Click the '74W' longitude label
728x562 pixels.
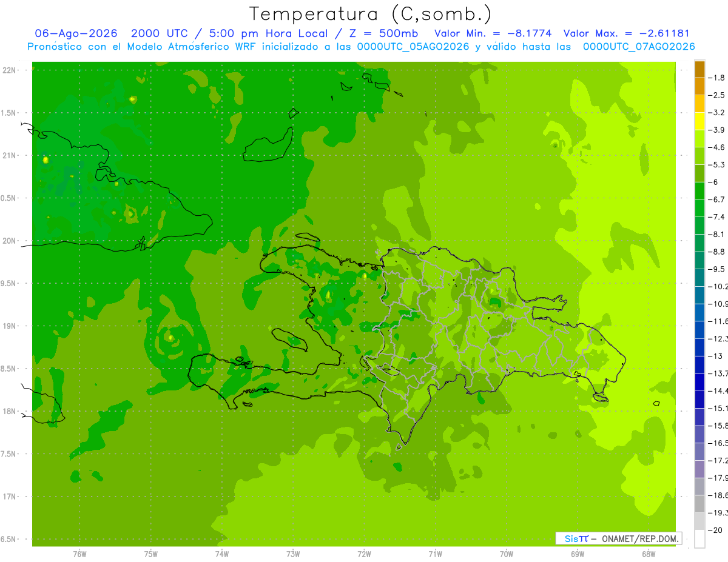tap(222, 554)
